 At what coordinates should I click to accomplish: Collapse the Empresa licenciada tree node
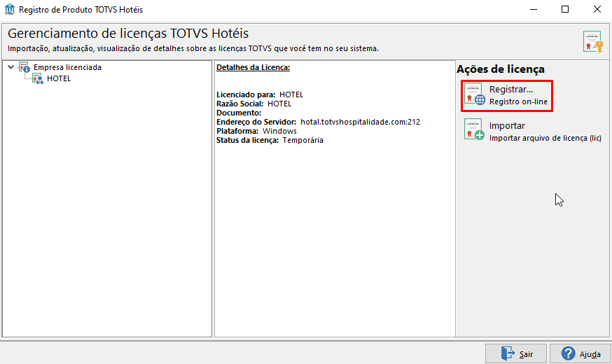point(11,67)
